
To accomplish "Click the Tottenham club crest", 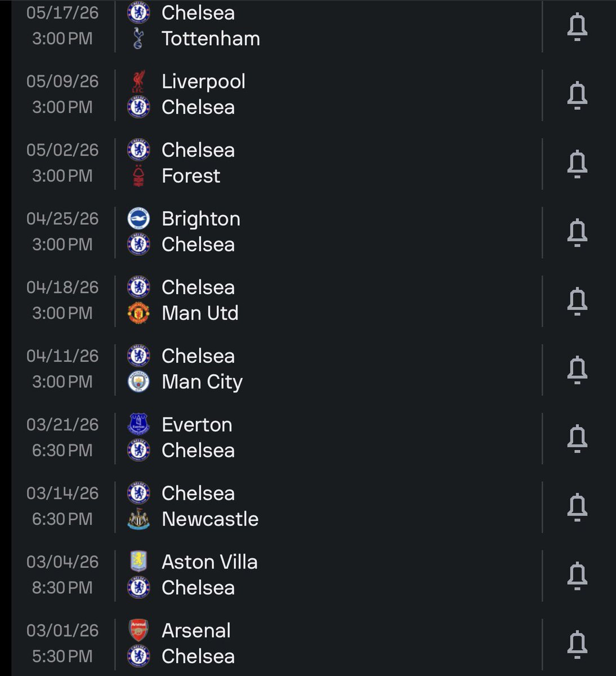I will (139, 39).
